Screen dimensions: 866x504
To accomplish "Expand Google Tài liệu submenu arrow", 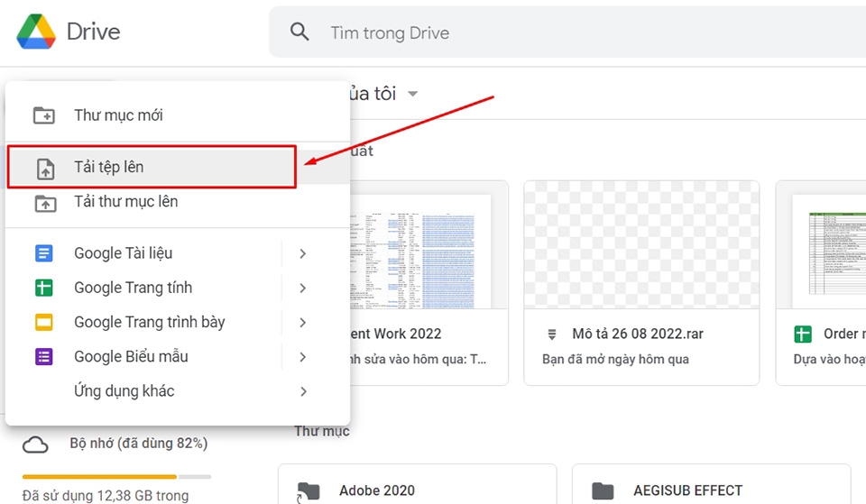I will tap(303, 253).
